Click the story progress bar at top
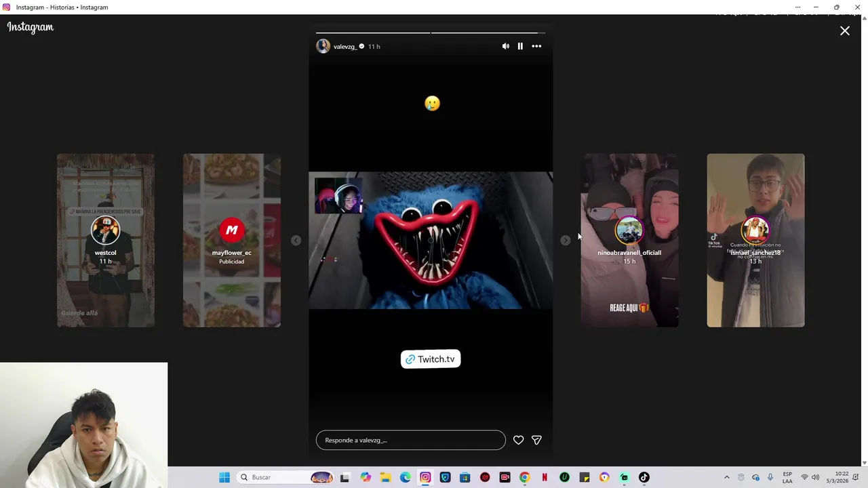The width and height of the screenshot is (868, 488). point(431,33)
